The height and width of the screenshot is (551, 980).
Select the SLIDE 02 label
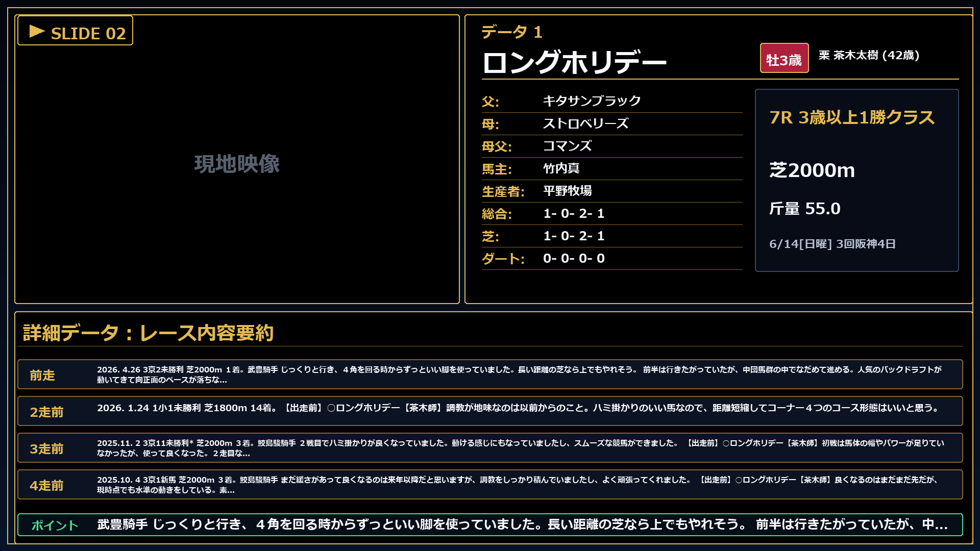coord(88,34)
